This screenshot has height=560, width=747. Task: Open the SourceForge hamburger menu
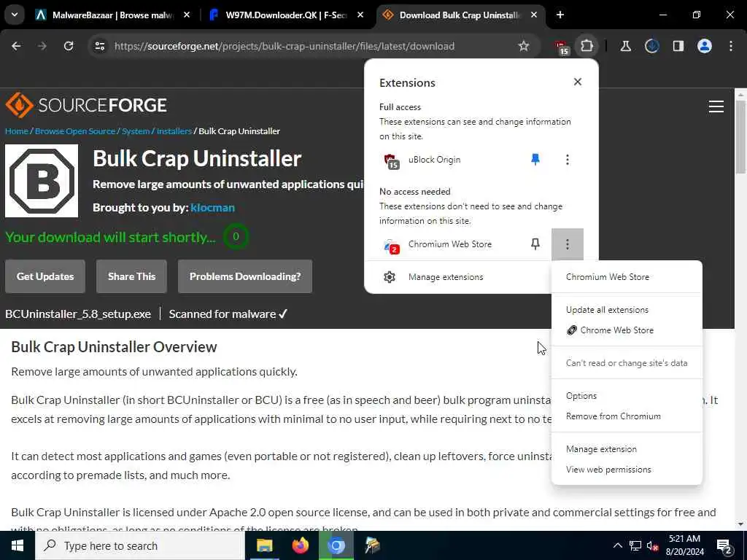[x=716, y=106]
